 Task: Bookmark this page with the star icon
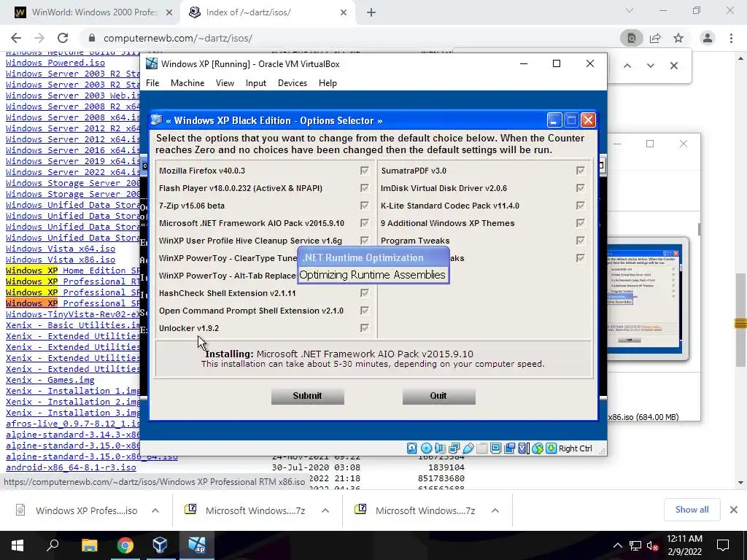678,38
